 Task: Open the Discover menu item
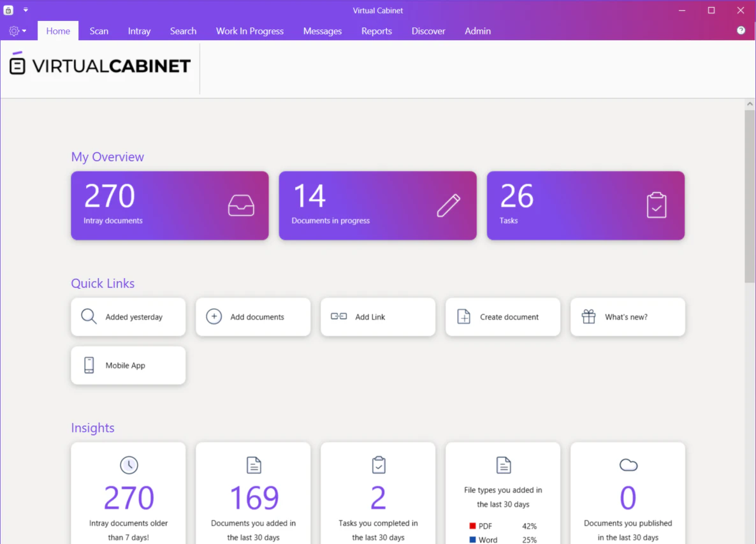click(x=428, y=31)
